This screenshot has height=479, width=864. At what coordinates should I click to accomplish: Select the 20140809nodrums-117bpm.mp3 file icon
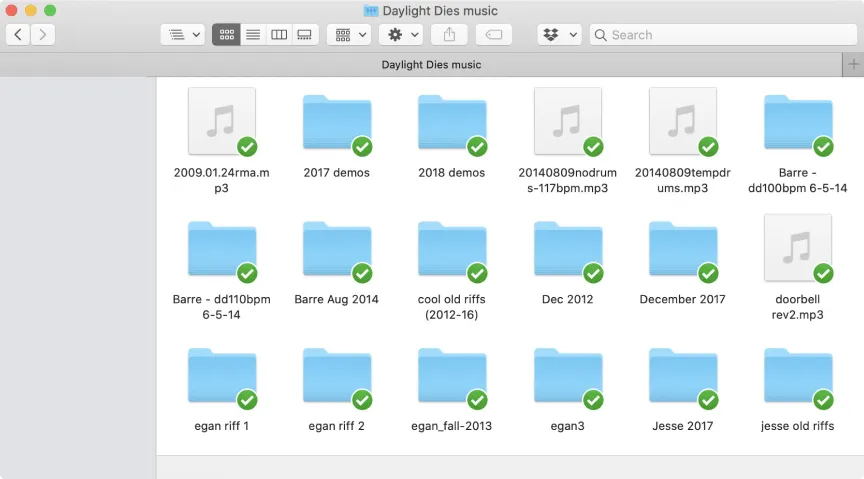[568, 121]
